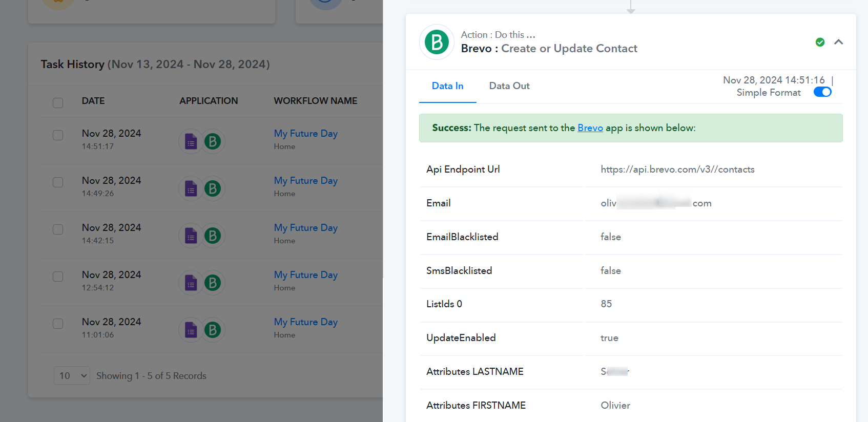This screenshot has width=868, height=422.
Task: Open the Brevo link in success message
Action: [x=590, y=128]
